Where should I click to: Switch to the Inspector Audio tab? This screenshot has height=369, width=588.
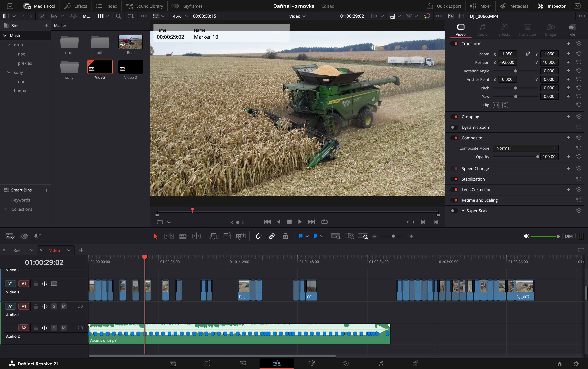pos(482,30)
